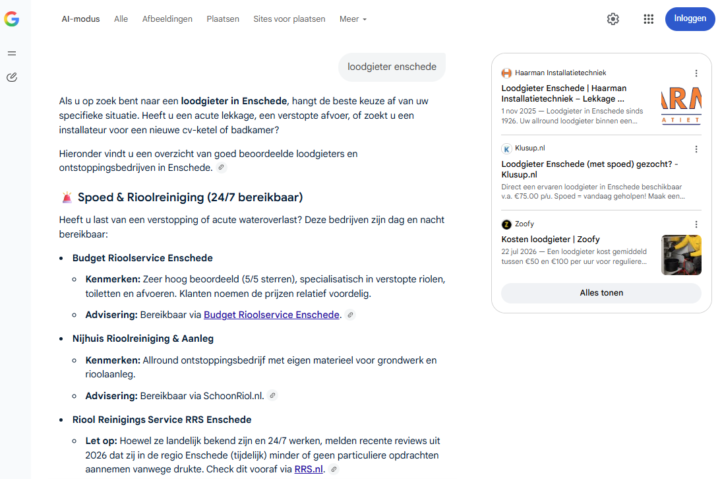Click the three-dot menu on Zoofy result
The height and width of the screenshot is (479, 720).
click(x=696, y=224)
